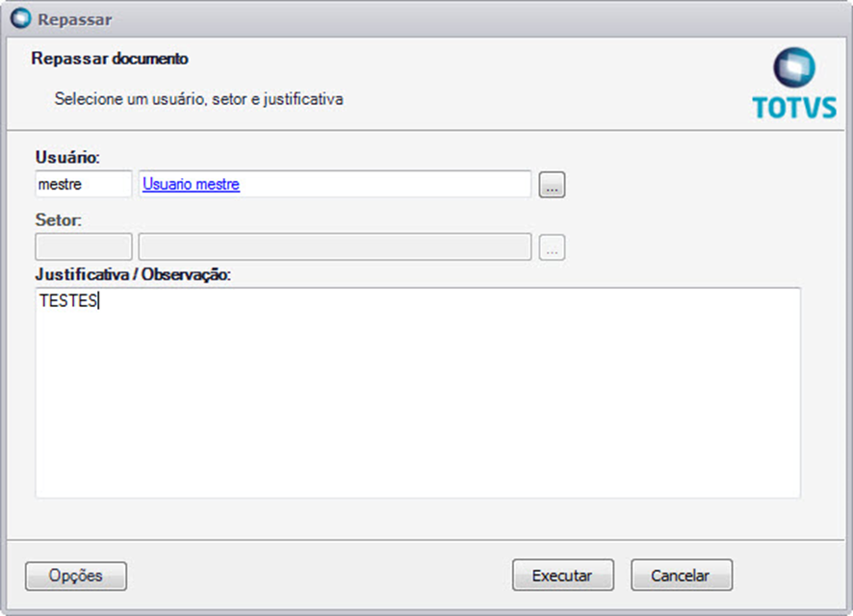Click the Usuário code field containing 'mestre'
853x616 pixels.
tap(83, 185)
